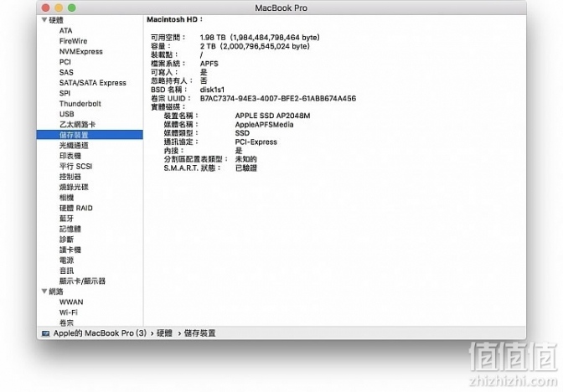Image resolution: width=563 pixels, height=392 pixels.
Task: Click the available space value 1.98 TB
Action: (x=260, y=38)
